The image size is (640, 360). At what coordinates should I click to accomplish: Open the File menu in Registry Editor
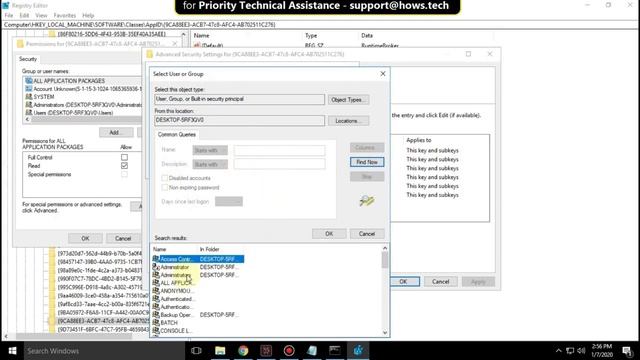point(9,16)
